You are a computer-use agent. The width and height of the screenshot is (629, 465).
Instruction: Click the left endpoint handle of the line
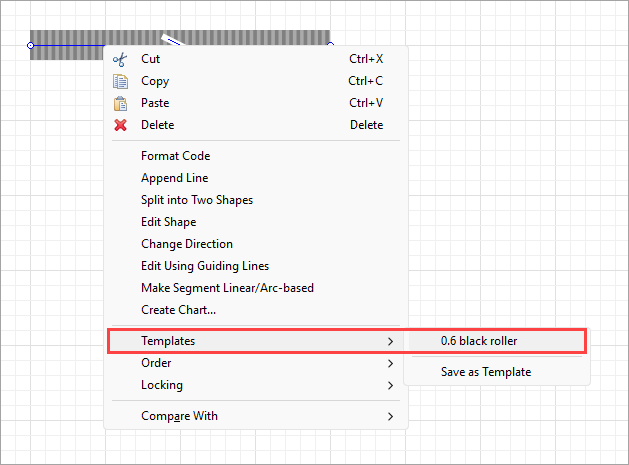point(31,45)
